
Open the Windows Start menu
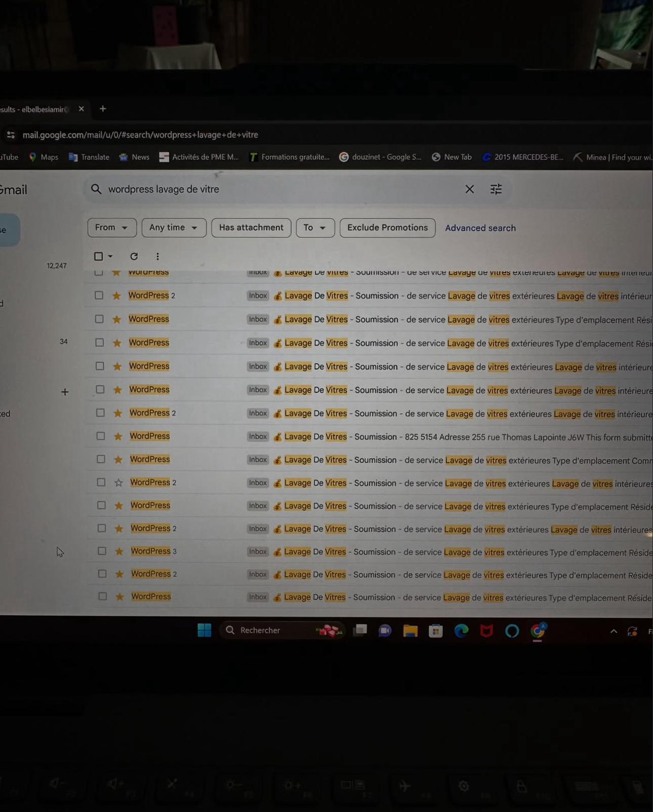pos(204,630)
